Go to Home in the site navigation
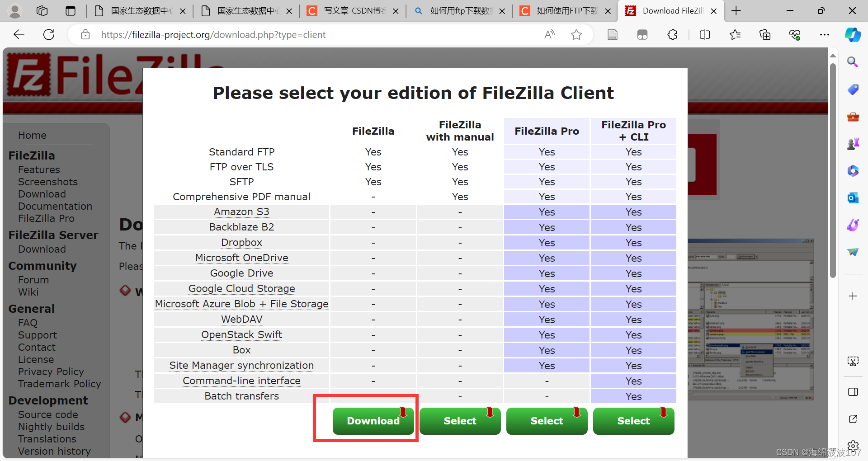Viewport: 868px width, 461px height. click(x=32, y=136)
